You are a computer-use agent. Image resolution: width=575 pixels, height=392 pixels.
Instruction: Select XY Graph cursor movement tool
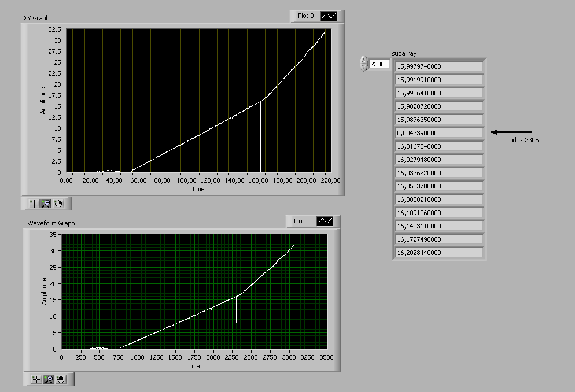tap(34, 204)
